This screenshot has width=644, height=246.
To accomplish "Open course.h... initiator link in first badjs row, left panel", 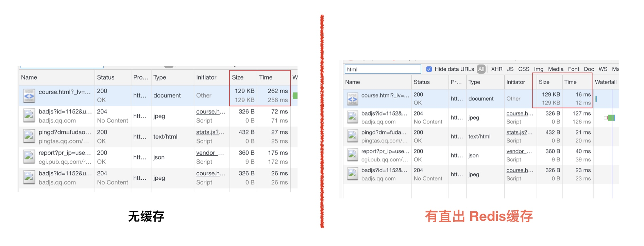I will click(x=211, y=111).
